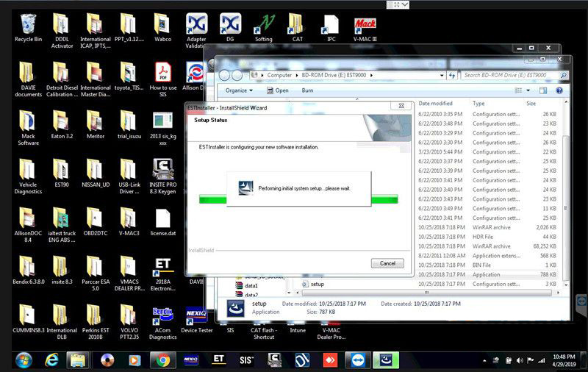Image resolution: width=588 pixels, height=372 pixels.
Task: Open the How to use SIS PDF
Action: (x=162, y=79)
